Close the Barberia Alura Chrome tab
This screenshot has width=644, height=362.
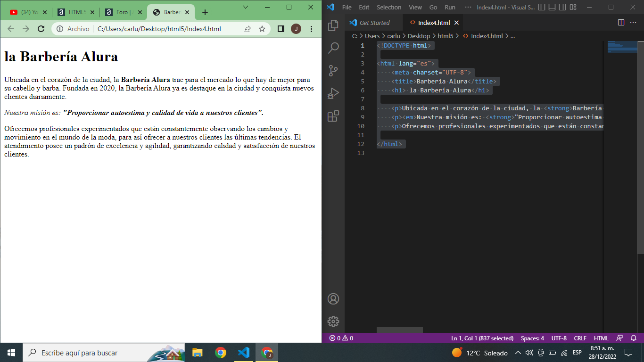188,12
